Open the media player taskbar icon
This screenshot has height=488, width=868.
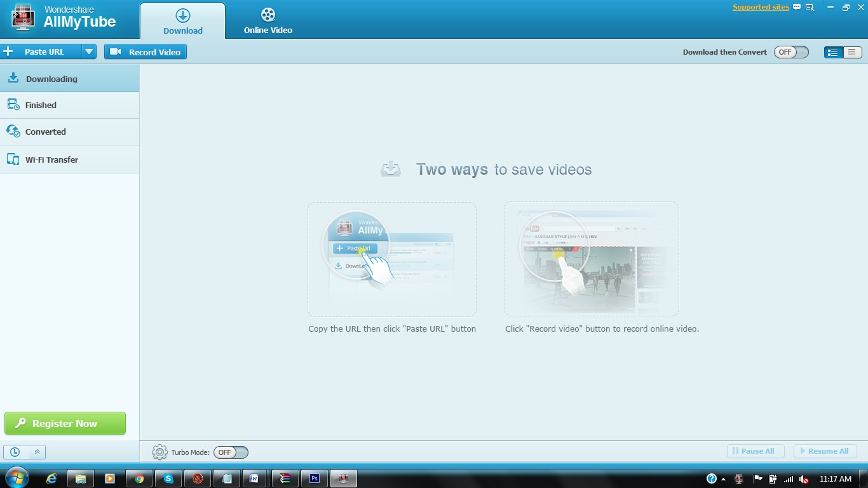(x=110, y=478)
